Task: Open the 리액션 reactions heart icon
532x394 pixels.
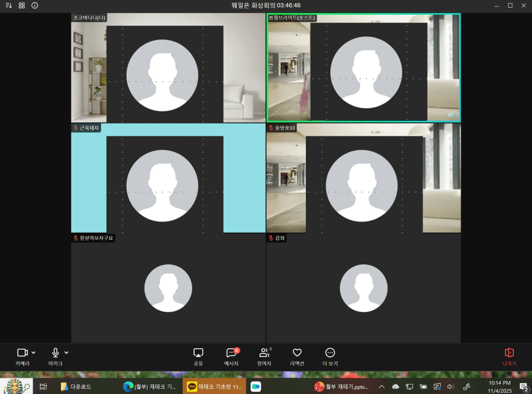Action: [x=297, y=357]
